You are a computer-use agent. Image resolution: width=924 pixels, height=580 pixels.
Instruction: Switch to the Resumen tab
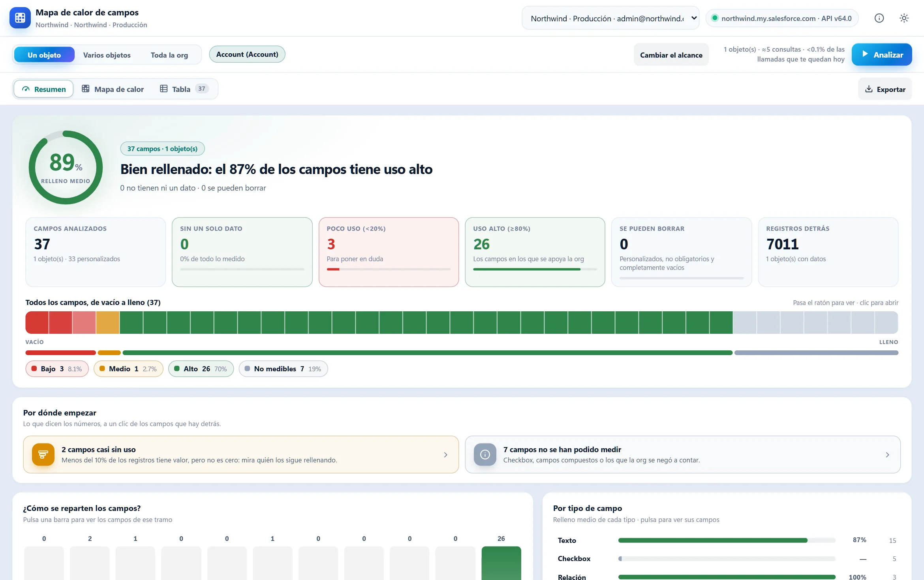(x=43, y=89)
